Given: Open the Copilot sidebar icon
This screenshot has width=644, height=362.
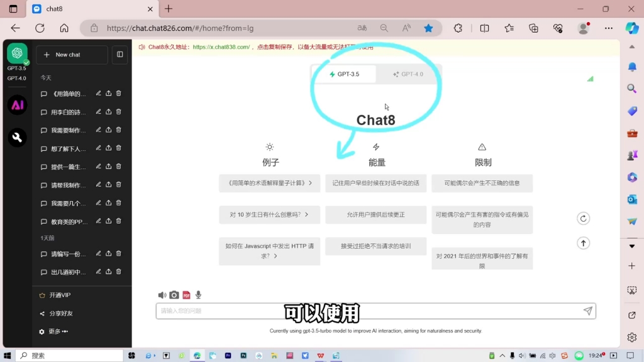Looking at the screenshot, I should pyautogui.click(x=632, y=28).
